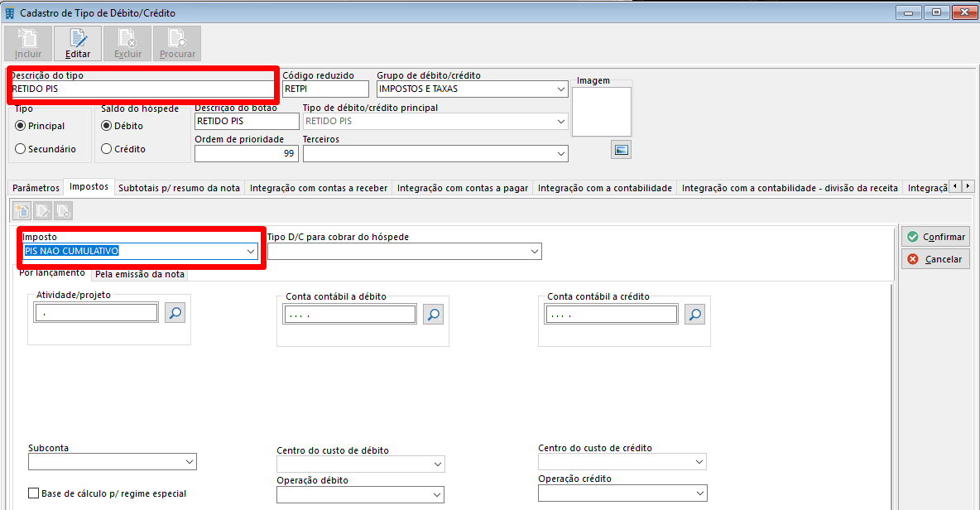Close the Cadastro de Tipo window
The height and width of the screenshot is (510, 980).
click(964, 12)
